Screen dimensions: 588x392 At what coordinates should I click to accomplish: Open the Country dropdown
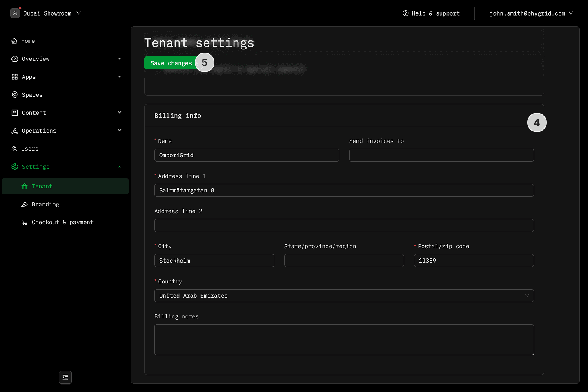coord(344,296)
